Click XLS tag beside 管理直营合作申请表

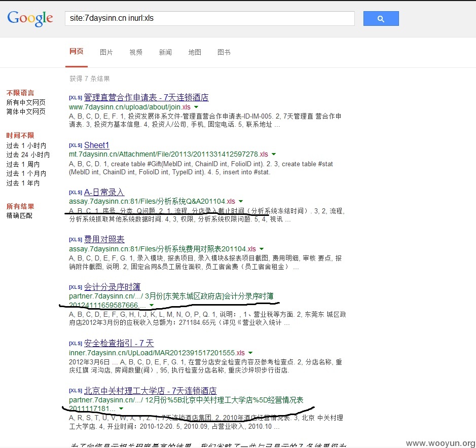tap(76, 97)
